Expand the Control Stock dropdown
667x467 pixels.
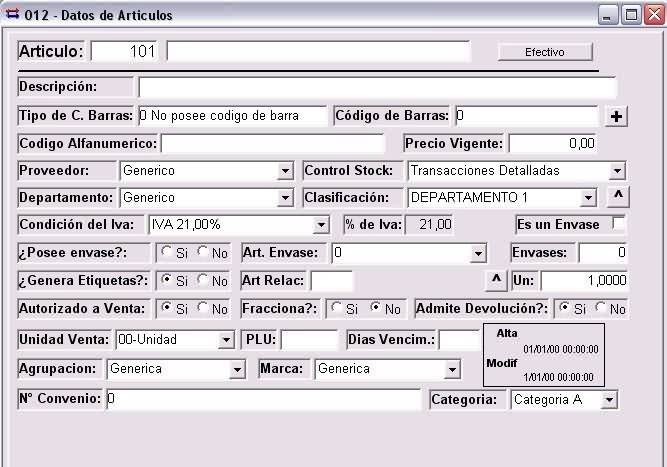pyautogui.click(x=616, y=172)
